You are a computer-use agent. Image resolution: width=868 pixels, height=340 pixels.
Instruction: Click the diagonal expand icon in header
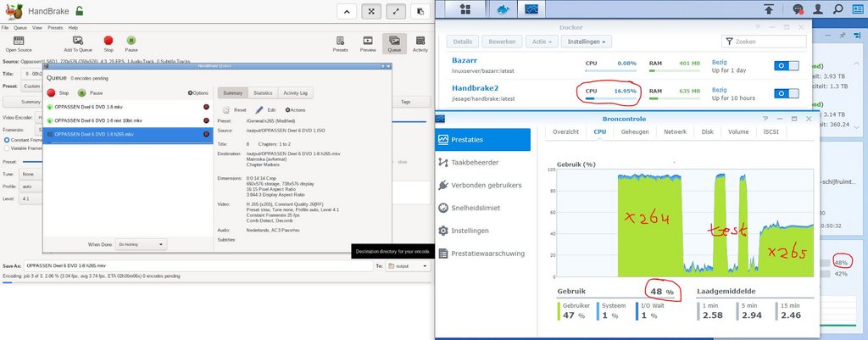(397, 12)
